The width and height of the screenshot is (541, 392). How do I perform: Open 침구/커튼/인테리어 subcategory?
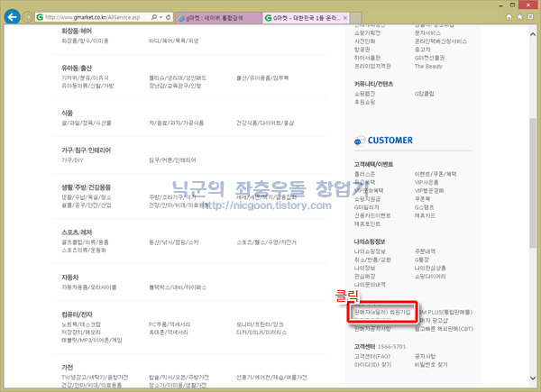click(x=172, y=160)
